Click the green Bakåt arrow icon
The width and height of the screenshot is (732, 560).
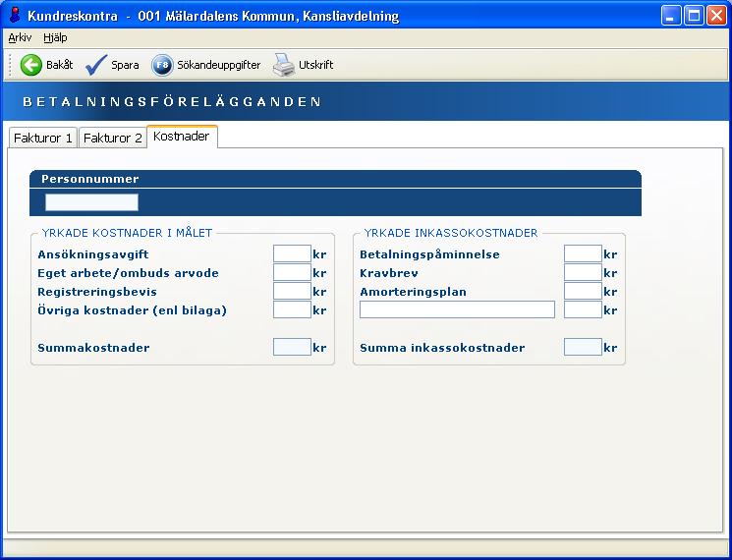click(31, 65)
